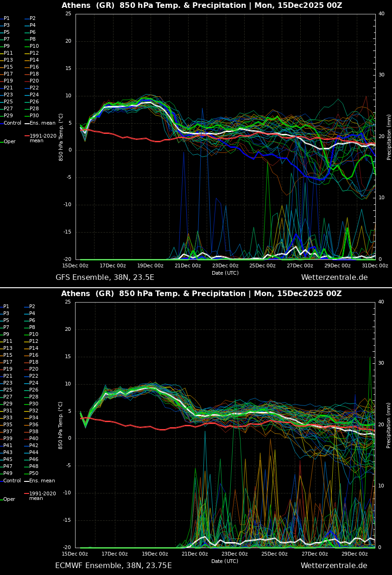Image resolution: width=392 pixels, height=575 pixels.
Task: Select P31 legend entry in ECMWF chart
Action: (8, 411)
